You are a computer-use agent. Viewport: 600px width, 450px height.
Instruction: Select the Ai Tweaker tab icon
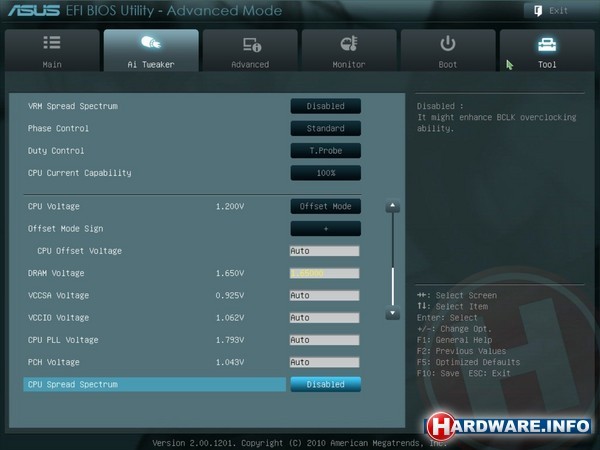point(151,44)
